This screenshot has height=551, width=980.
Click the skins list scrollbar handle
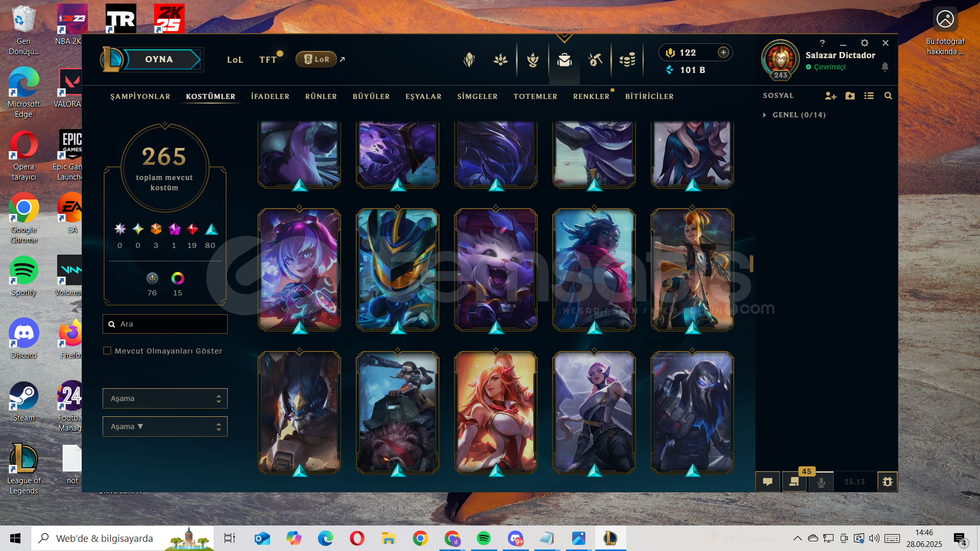point(751,264)
